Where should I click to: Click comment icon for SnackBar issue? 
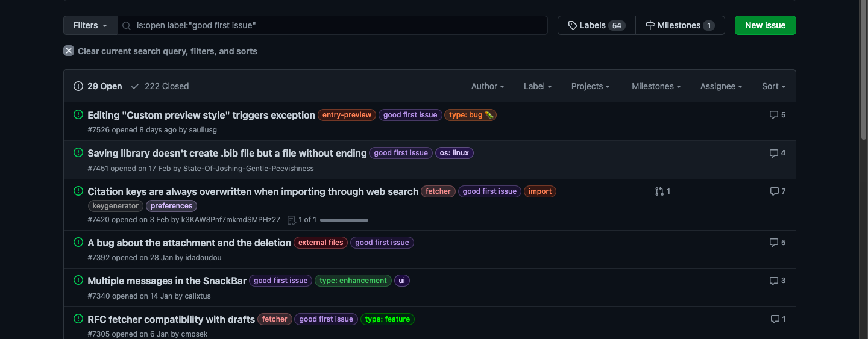[x=777, y=281]
